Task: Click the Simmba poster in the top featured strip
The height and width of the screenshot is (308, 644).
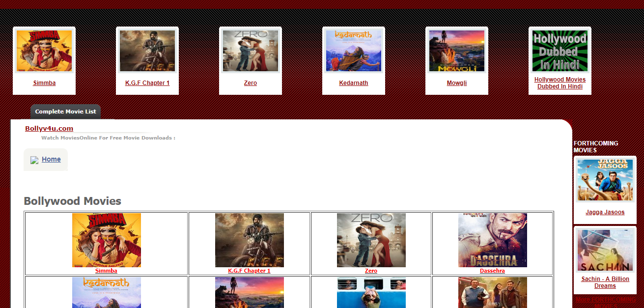Action: coord(44,51)
